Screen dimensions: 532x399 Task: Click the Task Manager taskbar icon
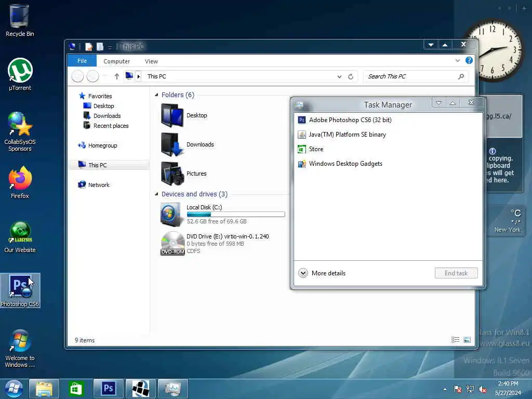coord(173,389)
